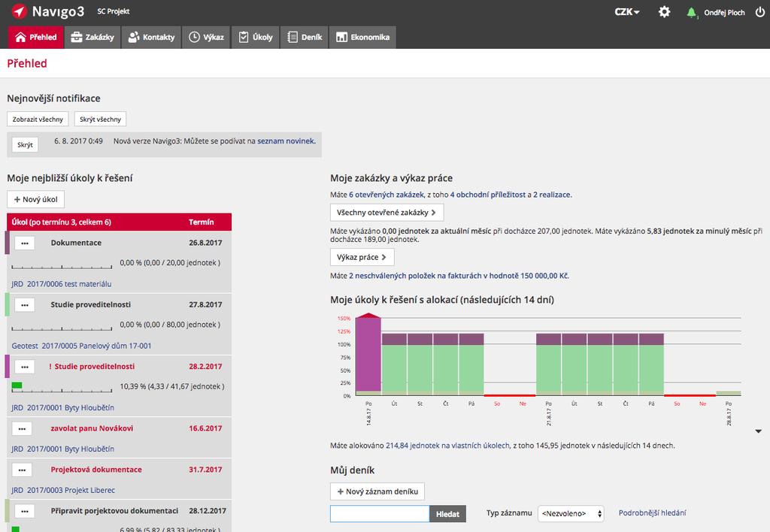Create a task with Nový úkol

(x=36, y=199)
